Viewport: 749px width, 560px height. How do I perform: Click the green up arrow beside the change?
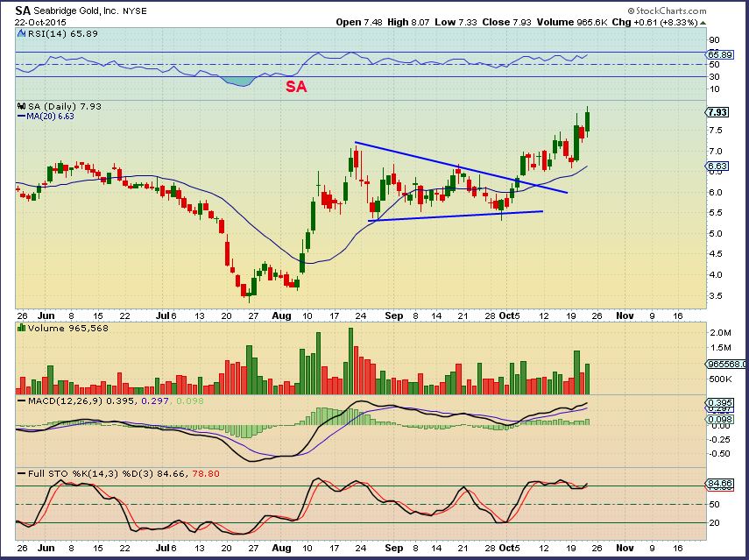[703, 23]
